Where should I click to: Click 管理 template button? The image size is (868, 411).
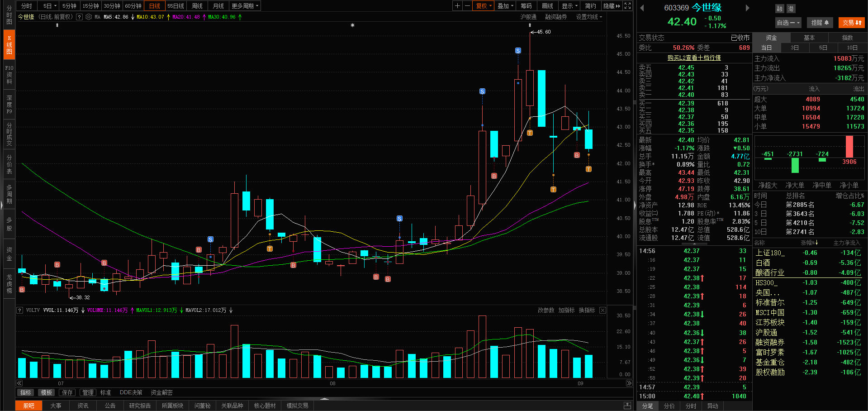click(88, 392)
